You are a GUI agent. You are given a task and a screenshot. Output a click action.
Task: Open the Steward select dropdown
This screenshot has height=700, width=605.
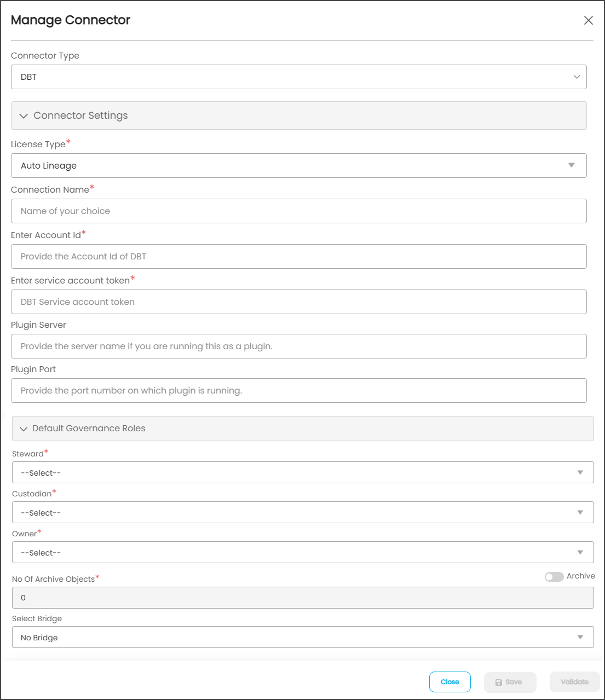(302, 473)
